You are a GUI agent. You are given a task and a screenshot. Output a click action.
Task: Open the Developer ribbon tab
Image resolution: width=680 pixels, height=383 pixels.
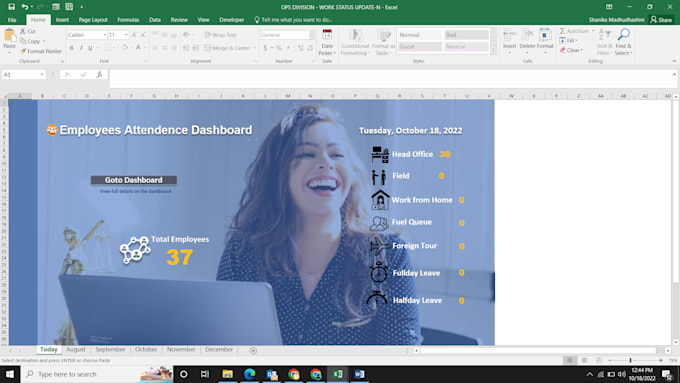(232, 20)
